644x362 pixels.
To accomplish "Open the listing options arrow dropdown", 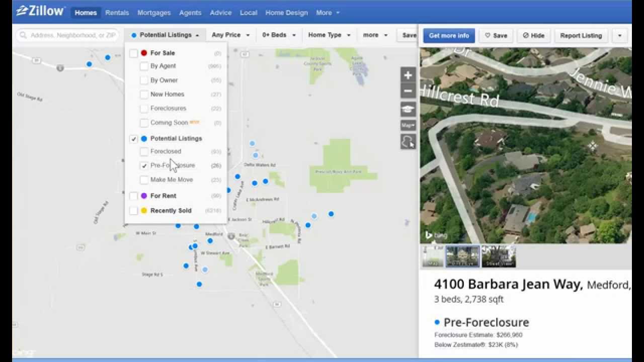I will [x=620, y=36].
